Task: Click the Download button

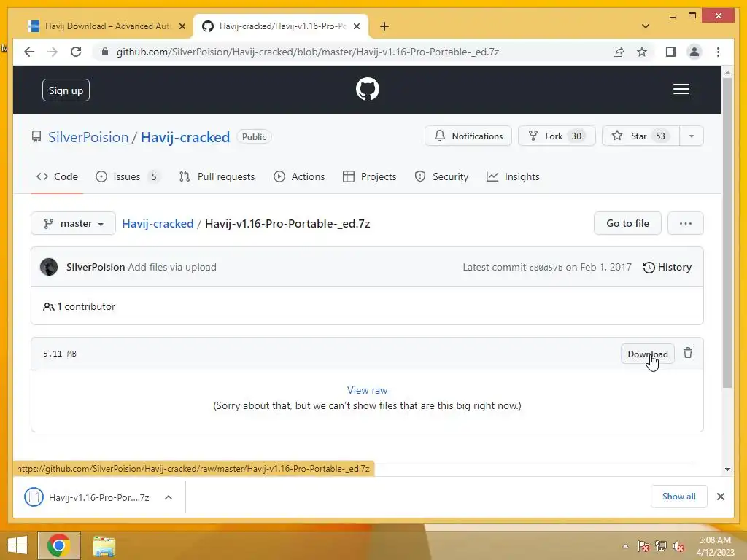Action: [x=648, y=354]
